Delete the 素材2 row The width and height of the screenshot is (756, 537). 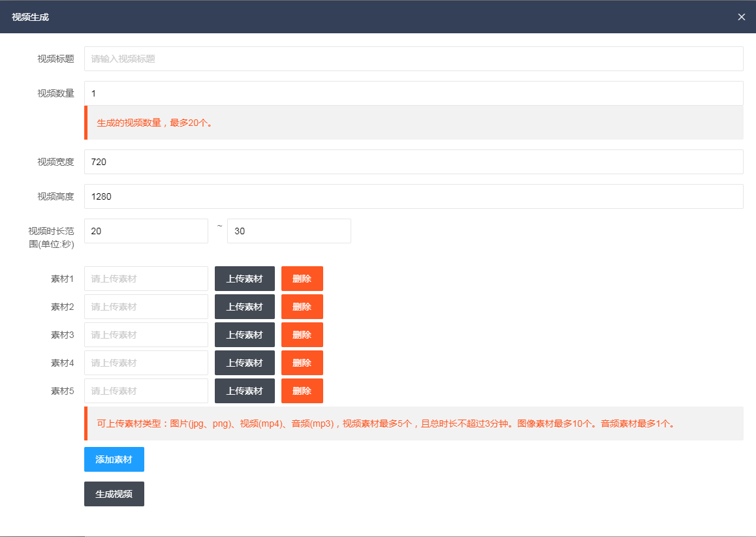pos(302,307)
